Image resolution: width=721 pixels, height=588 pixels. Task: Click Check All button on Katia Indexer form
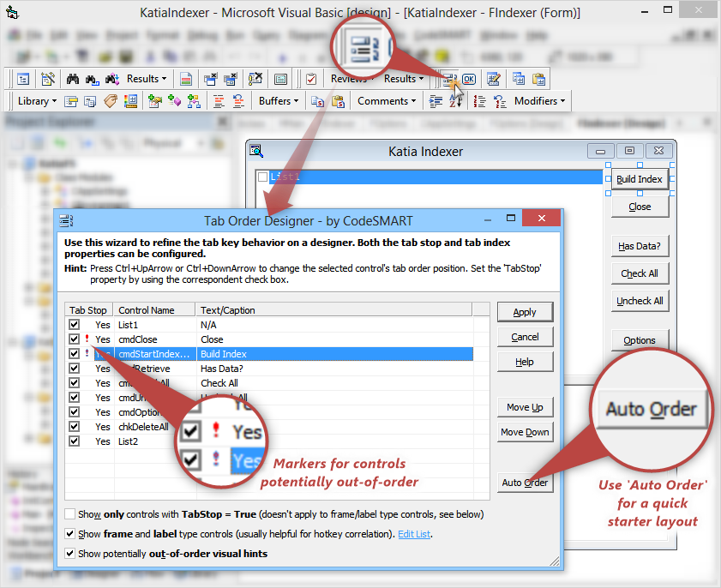coord(640,273)
